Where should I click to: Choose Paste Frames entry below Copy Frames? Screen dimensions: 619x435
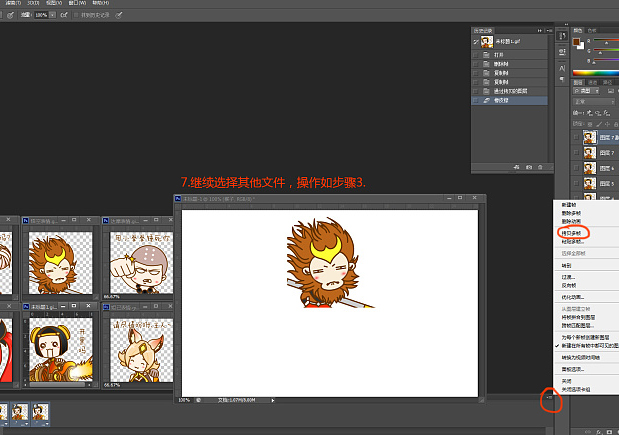pyautogui.click(x=573, y=242)
